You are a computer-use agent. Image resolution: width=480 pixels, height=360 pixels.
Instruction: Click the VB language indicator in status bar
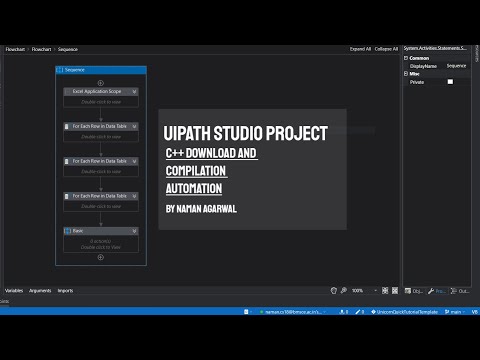tap(475, 312)
